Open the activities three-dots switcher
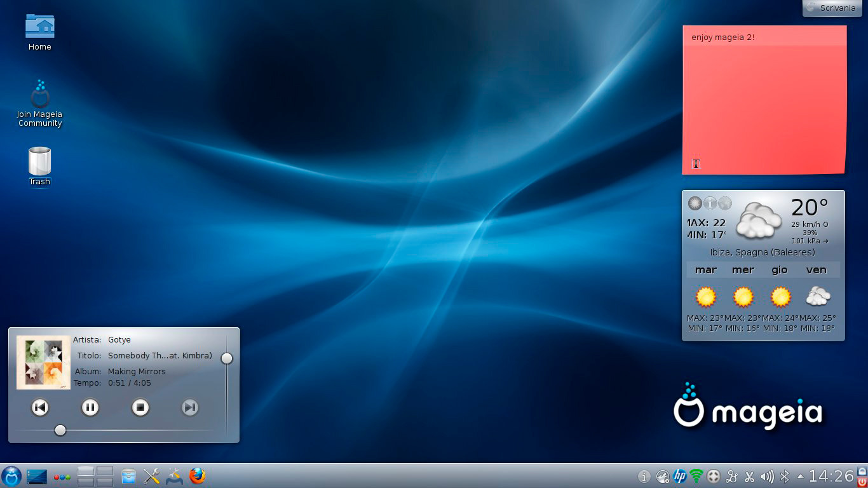The image size is (868, 488). (x=62, y=477)
